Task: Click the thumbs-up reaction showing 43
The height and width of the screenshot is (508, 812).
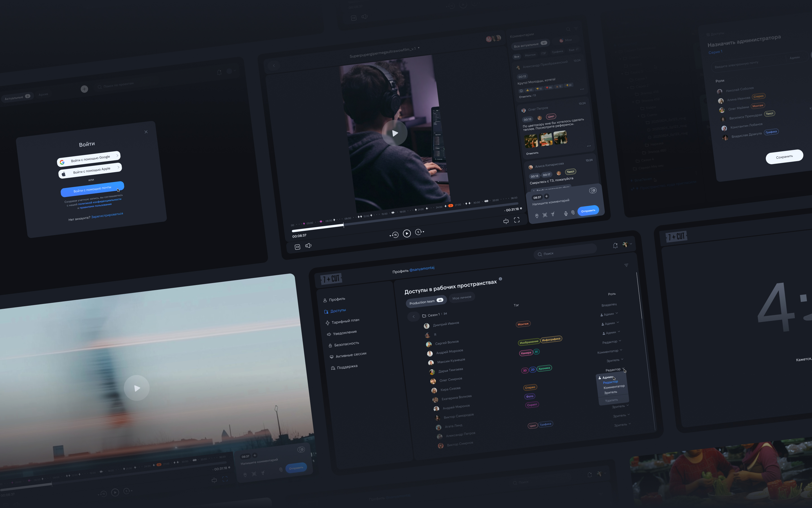Action: (x=529, y=90)
